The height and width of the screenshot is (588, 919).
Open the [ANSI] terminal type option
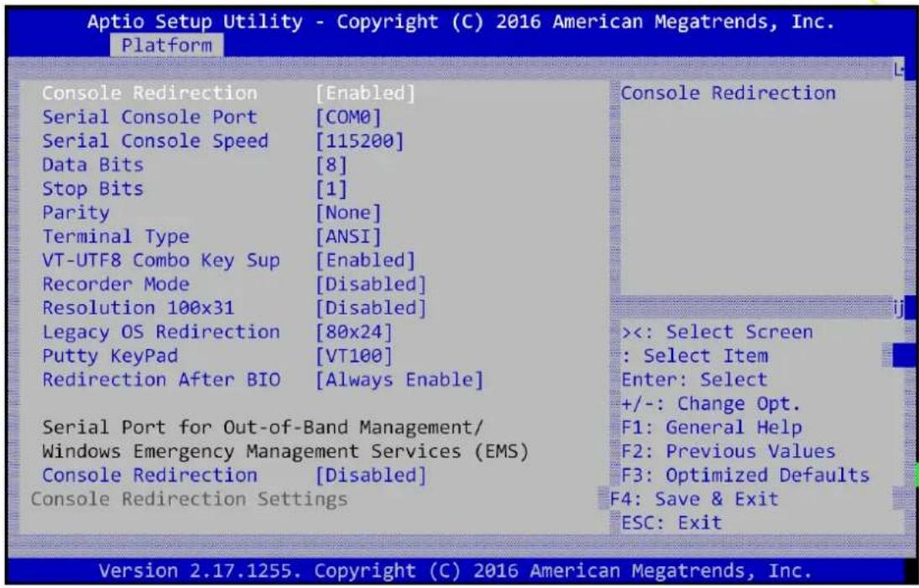tap(348, 237)
